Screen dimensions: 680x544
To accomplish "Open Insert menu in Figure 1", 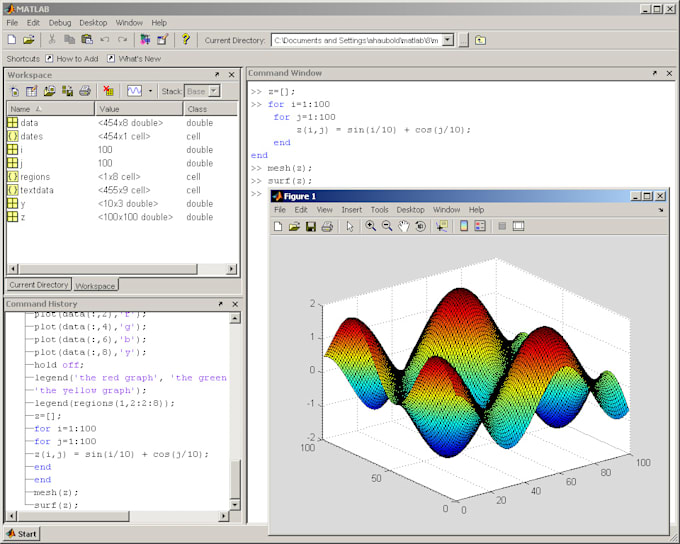I will [x=352, y=210].
